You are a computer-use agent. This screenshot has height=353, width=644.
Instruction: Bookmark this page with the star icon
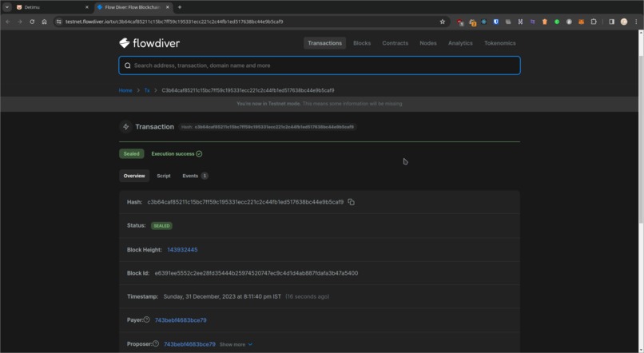click(443, 22)
